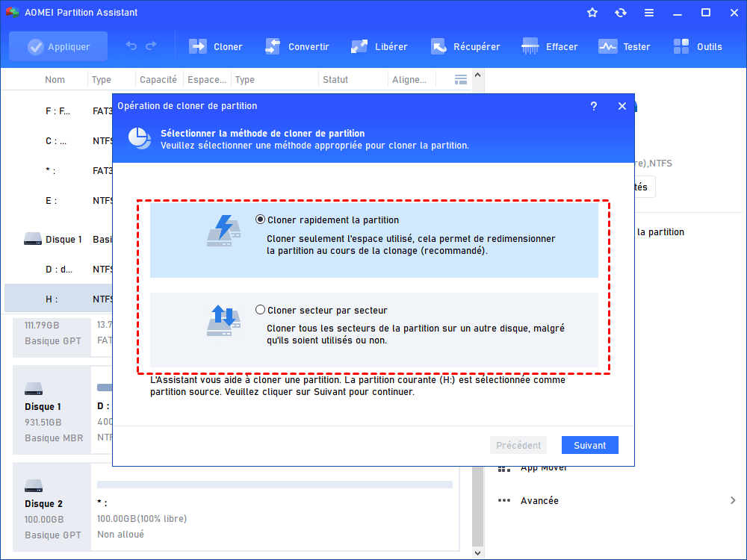Open the Convertir menu
The width and height of the screenshot is (747, 560).
[297, 46]
